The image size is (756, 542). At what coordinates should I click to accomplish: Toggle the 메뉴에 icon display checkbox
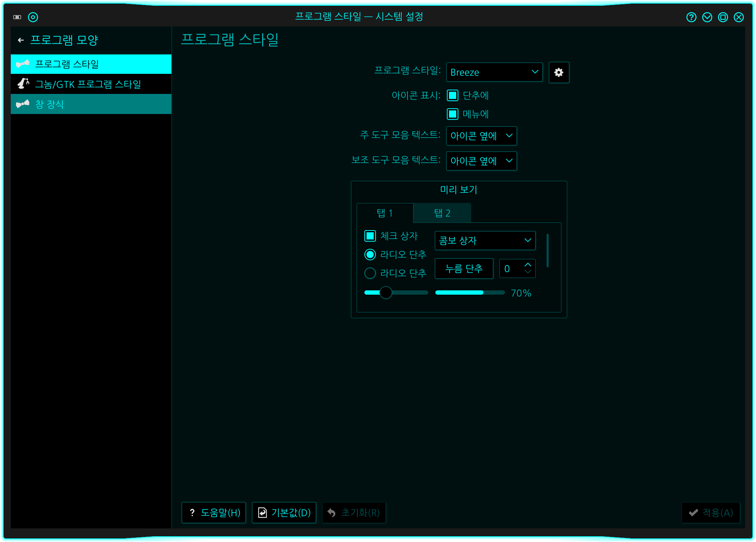[x=453, y=114]
